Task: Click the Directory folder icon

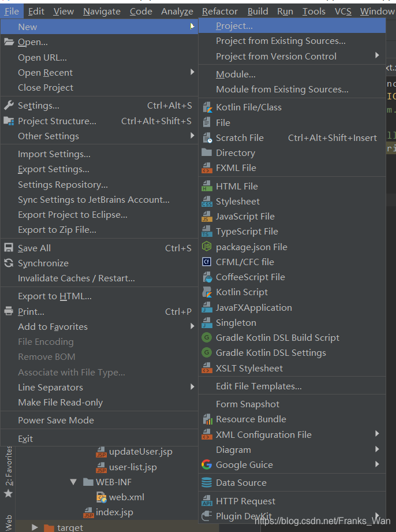Action: pos(207,152)
